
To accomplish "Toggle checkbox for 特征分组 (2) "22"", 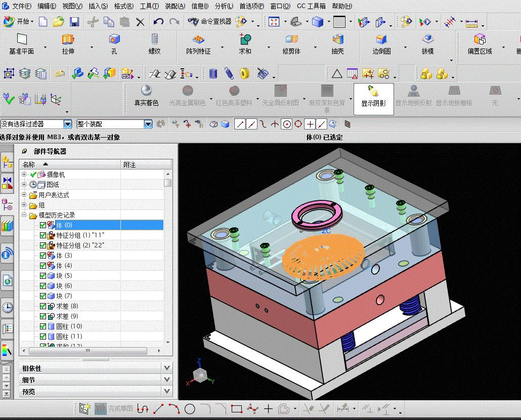I will click(x=43, y=245).
